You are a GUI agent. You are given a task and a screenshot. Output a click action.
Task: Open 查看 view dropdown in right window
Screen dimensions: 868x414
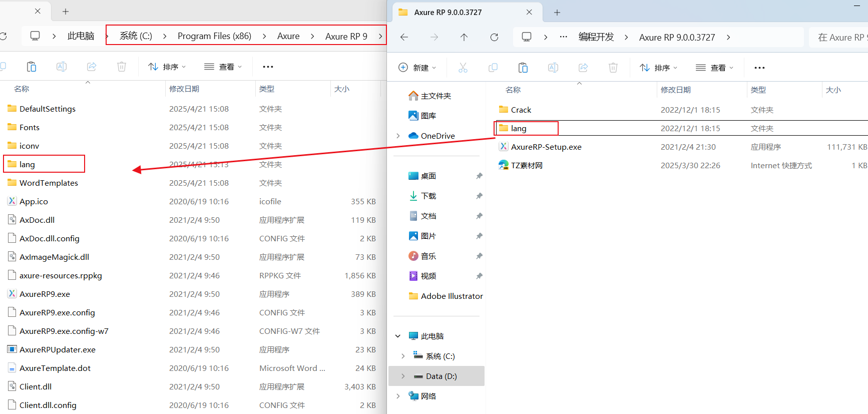tap(715, 68)
